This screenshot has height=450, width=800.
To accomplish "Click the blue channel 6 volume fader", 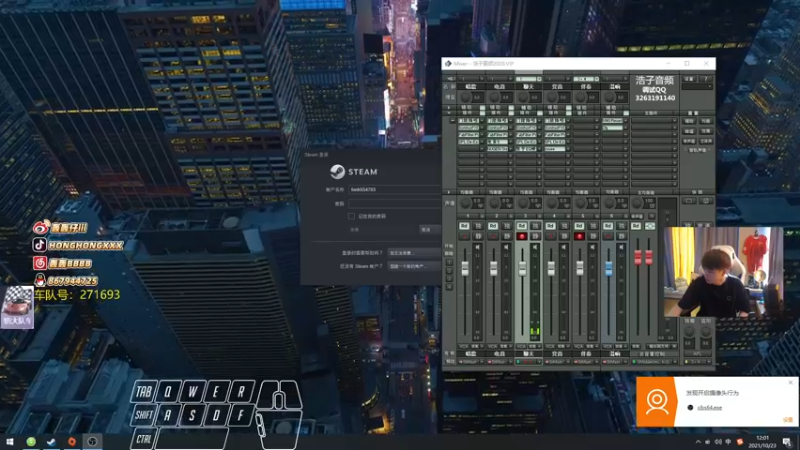I will 608,268.
